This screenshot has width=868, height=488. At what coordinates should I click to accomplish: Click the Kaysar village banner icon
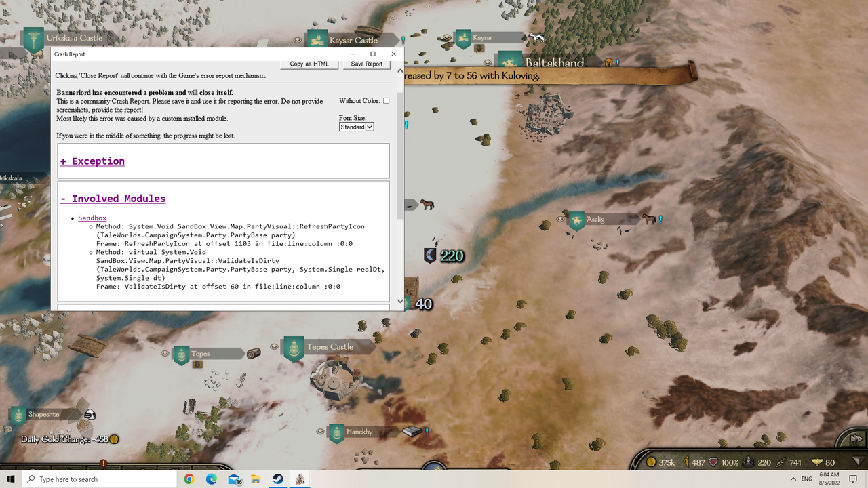coord(462,39)
